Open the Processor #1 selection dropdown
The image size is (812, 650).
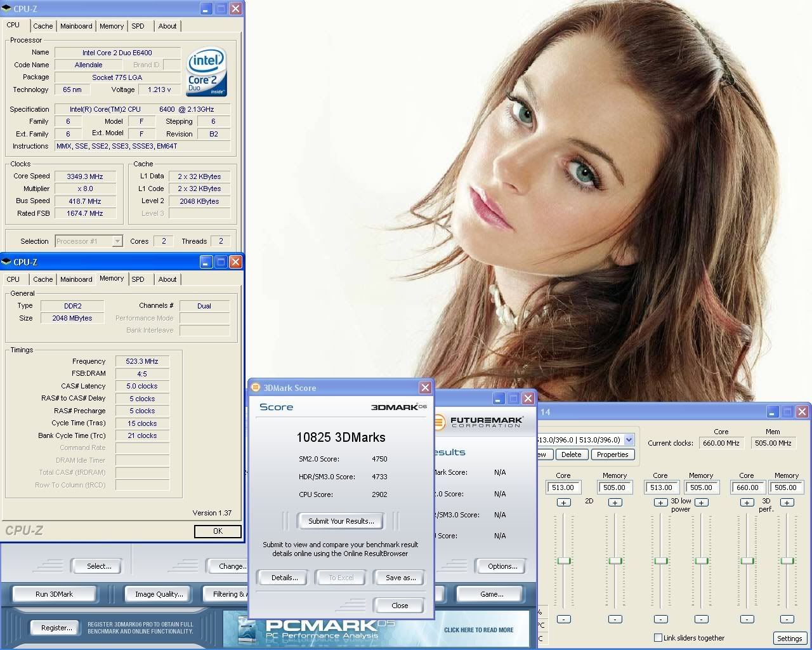(x=117, y=241)
